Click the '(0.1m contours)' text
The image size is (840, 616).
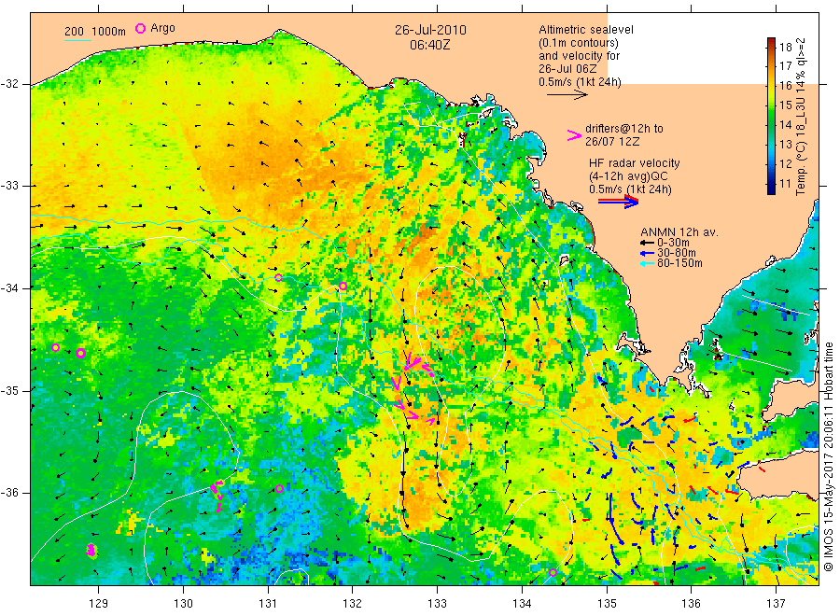[579, 43]
